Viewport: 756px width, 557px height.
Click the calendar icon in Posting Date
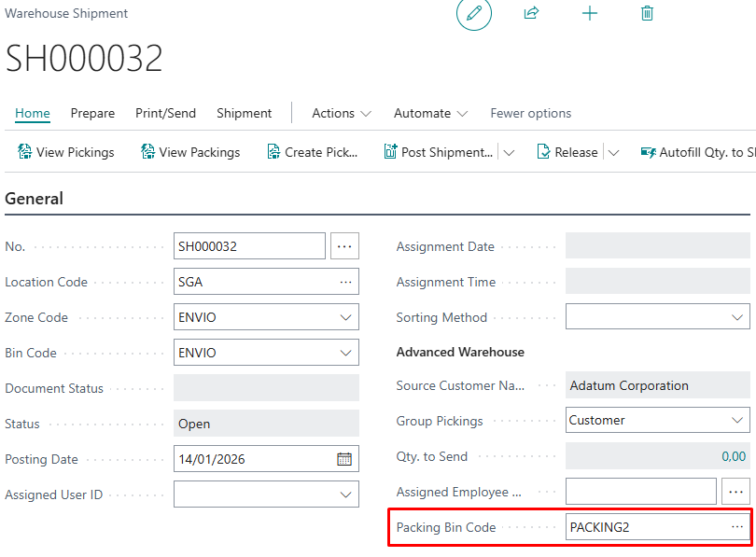tap(344, 459)
